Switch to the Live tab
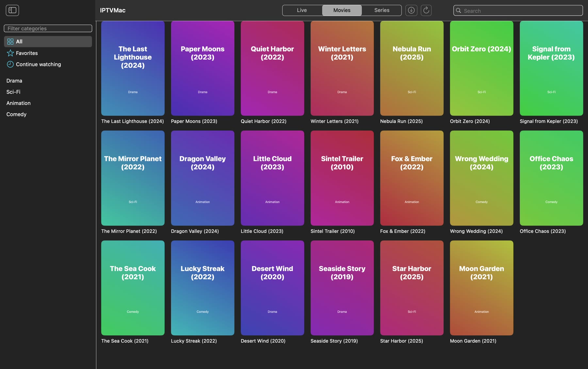 click(302, 10)
